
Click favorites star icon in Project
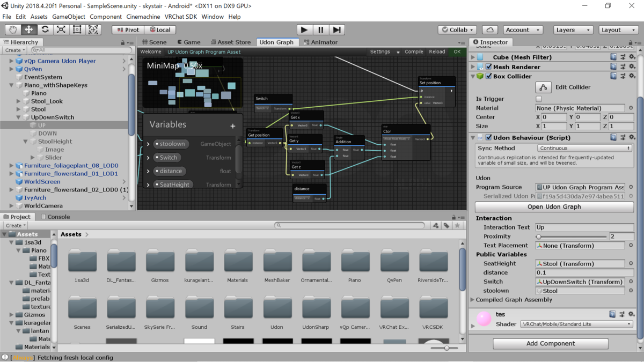coord(457,226)
